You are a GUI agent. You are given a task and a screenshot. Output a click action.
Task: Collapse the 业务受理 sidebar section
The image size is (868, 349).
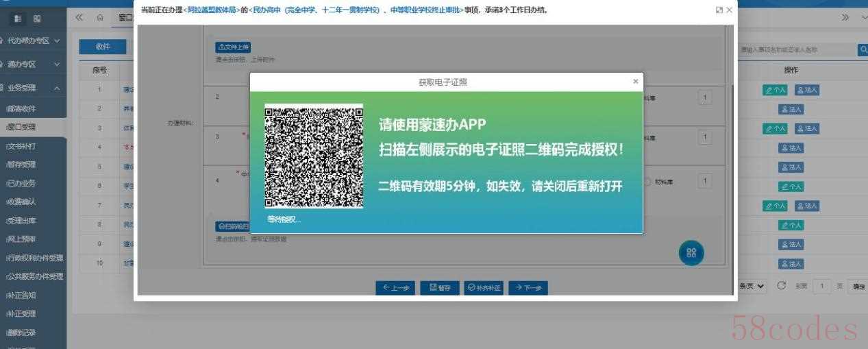[x=33, y=88]
